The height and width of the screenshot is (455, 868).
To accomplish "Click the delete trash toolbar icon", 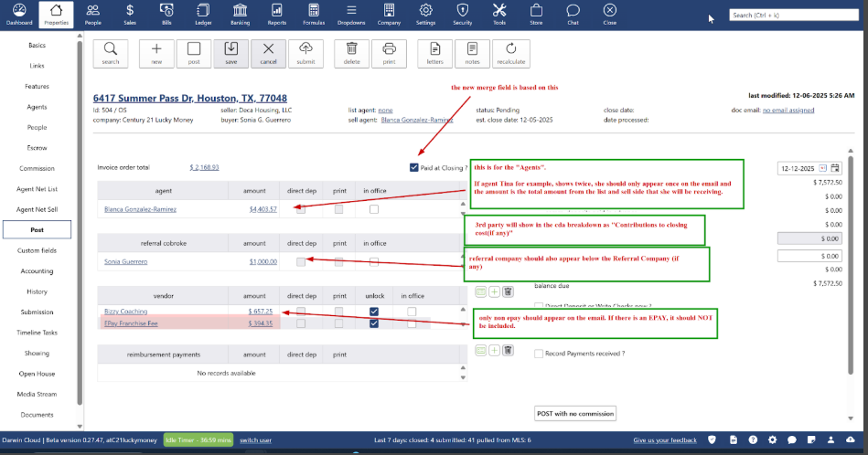I will click(352, 53).
